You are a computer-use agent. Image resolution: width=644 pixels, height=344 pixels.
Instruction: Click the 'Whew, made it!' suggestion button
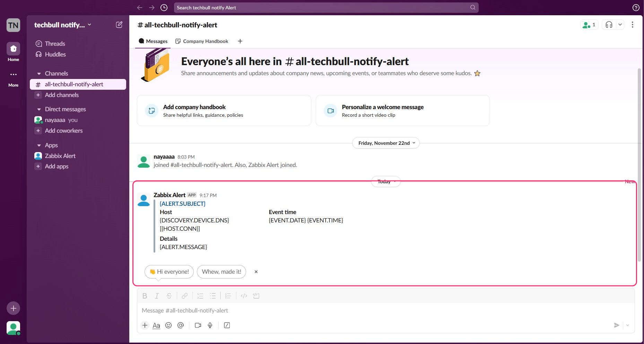(x=221, y=272)
